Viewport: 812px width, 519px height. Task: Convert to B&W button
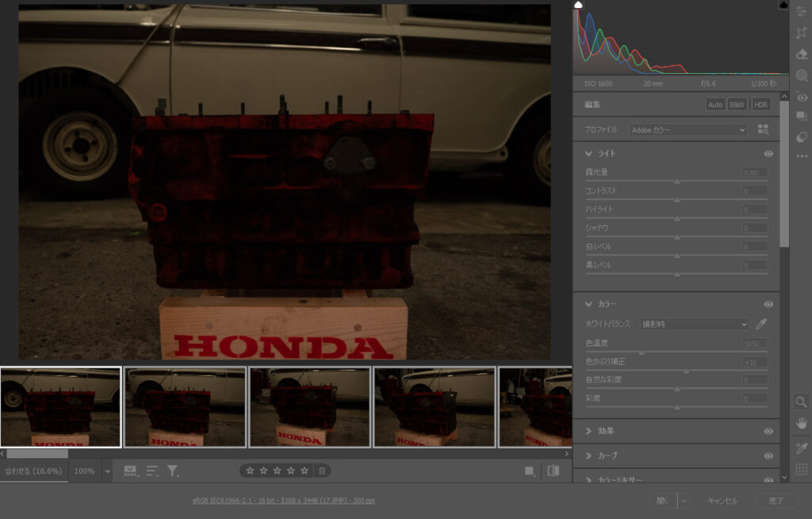click(737, 104)
